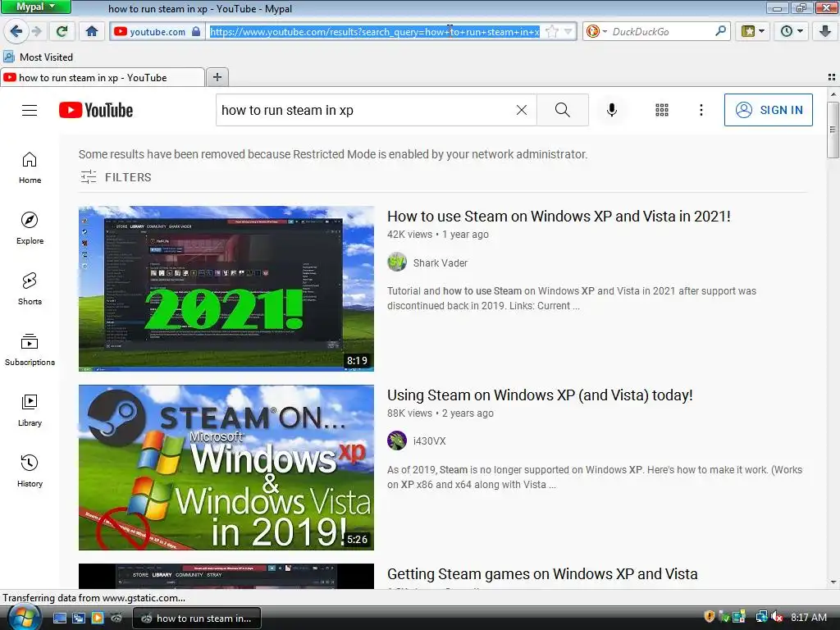Click the page vertical scrollbar thumb
The image size is (840, 630).
coord(833,129)
